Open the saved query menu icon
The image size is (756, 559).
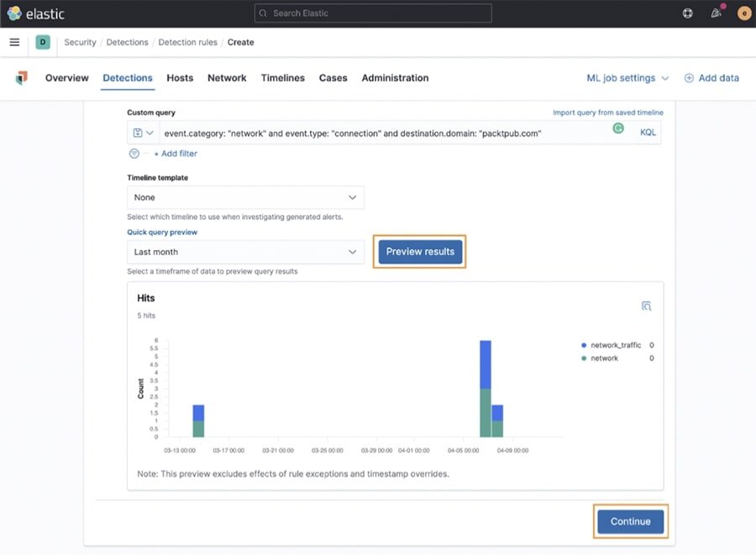pos(142,133)
